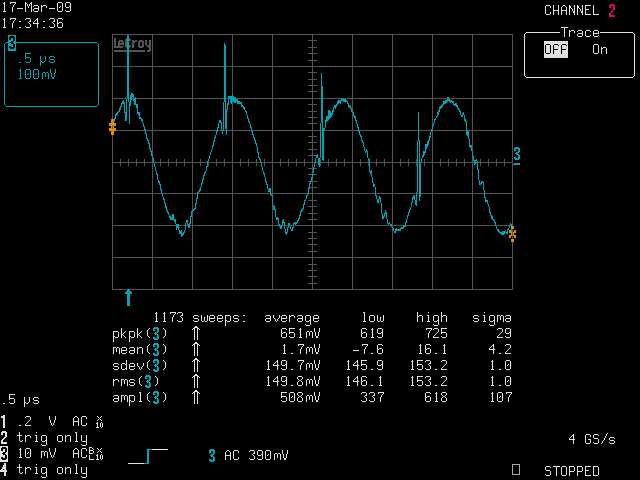640x480 pixels.
Task: Click channel 4 trig only line
Action: pyautogui.click(x=44, y=470)
